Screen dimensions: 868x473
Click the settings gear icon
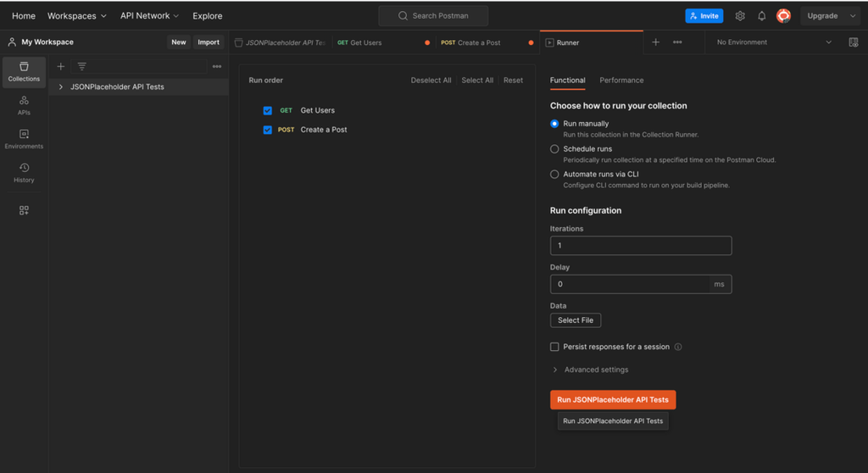point(740,16)
